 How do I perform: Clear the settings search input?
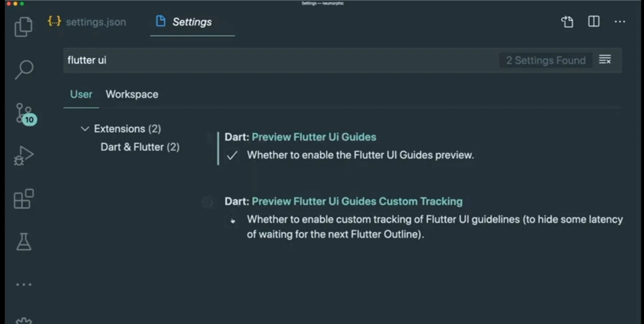(x=605, y=60)
